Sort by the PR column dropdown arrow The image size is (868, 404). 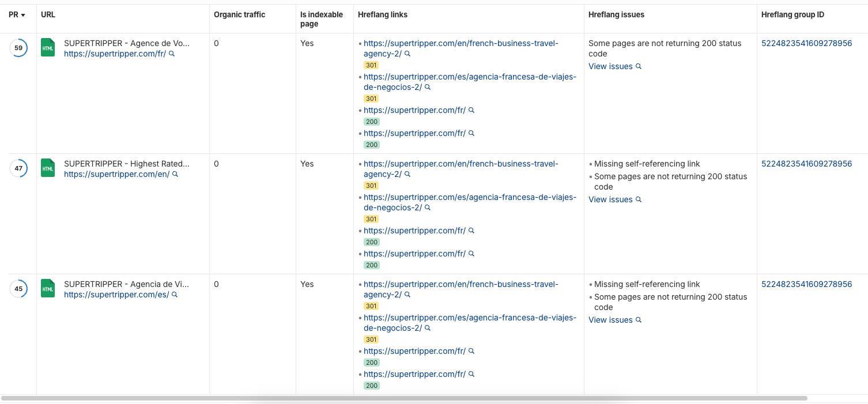point(23,15)
